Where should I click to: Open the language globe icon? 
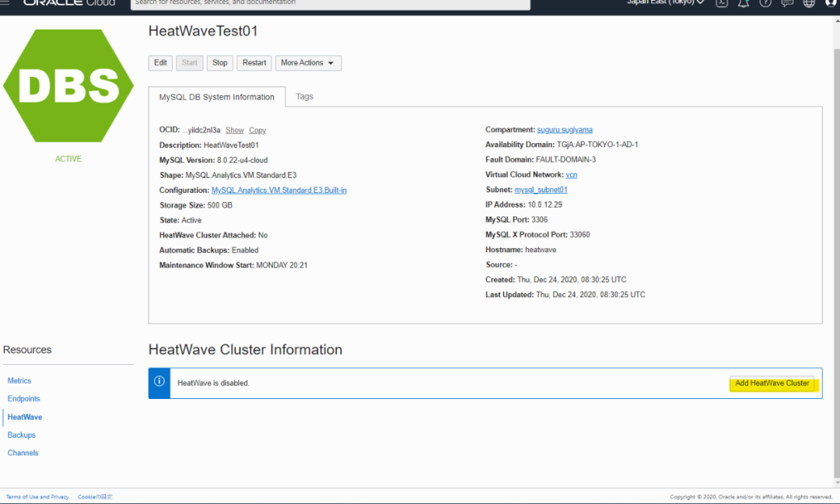(x=809, y=2)
